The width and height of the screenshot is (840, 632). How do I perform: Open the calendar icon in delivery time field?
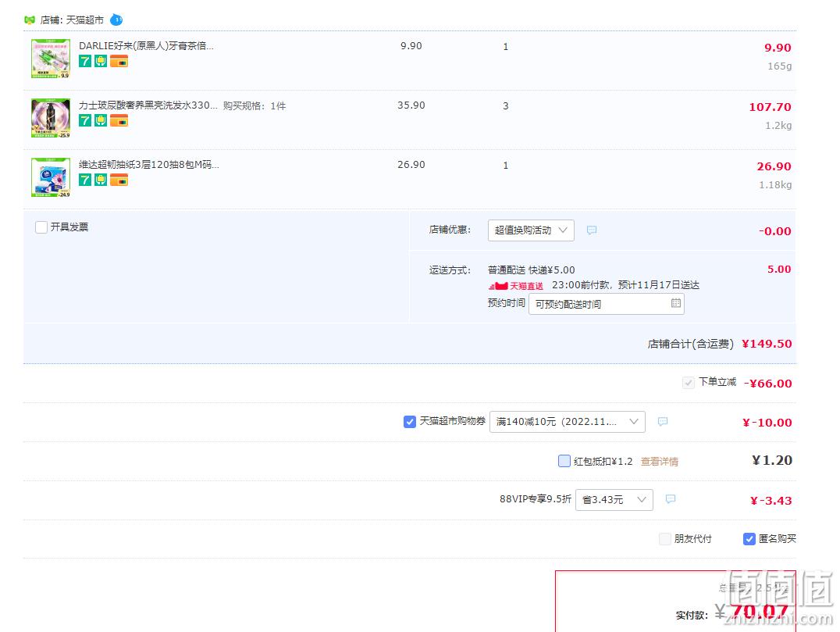(676, 303)
